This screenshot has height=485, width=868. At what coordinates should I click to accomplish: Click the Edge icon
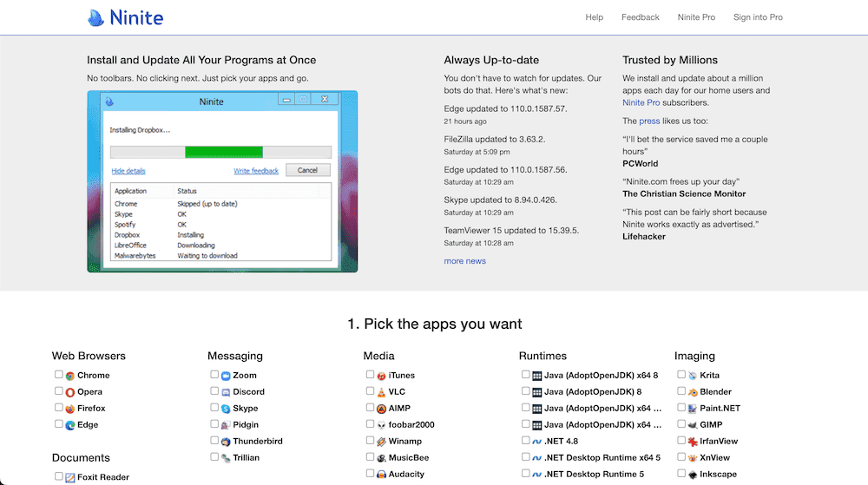[x=70, y=426]
